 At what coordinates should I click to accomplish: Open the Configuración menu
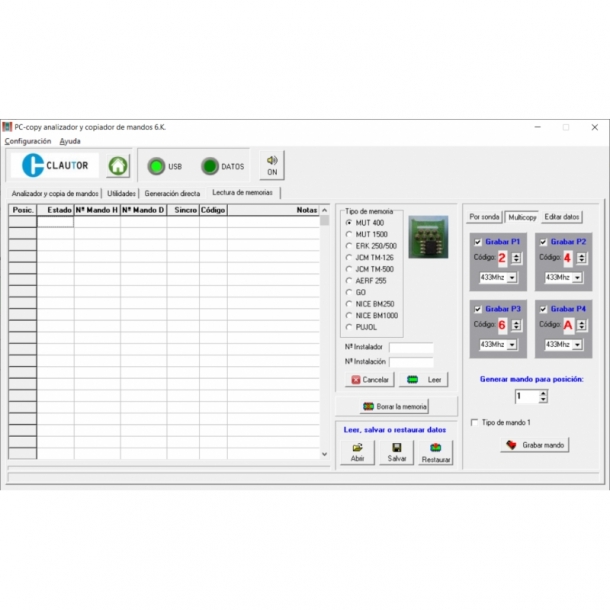click(27, 141)
